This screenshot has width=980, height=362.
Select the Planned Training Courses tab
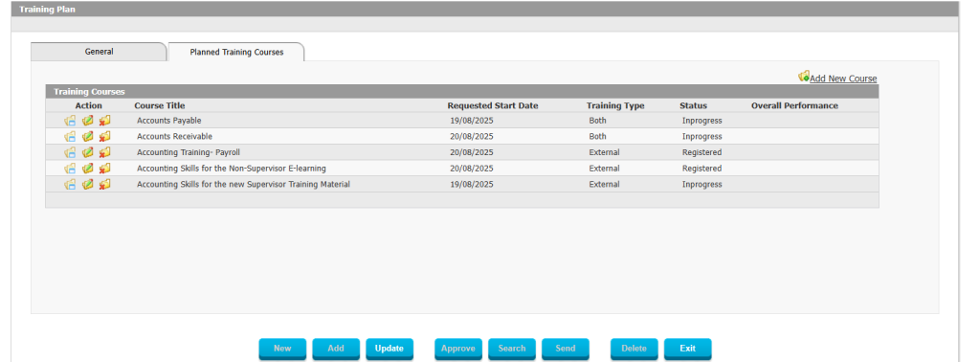[236, 52]
